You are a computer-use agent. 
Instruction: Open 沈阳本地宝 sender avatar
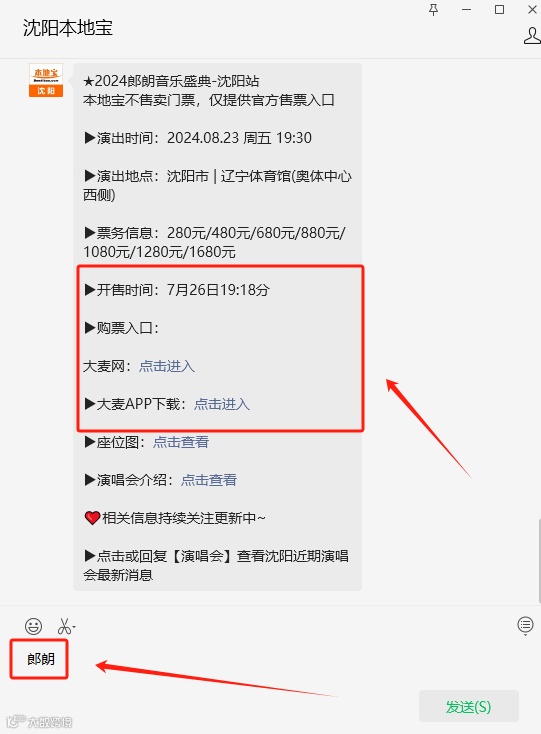[x=46, y=80]
